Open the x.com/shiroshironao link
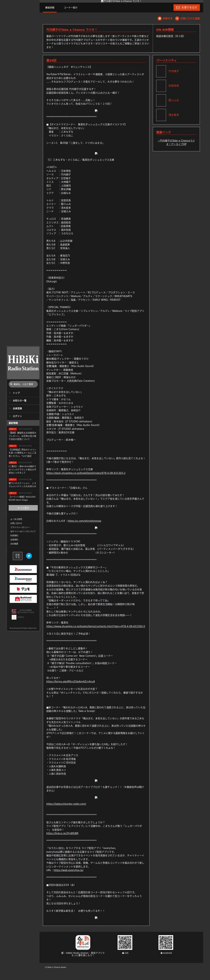 pos(84,521)
